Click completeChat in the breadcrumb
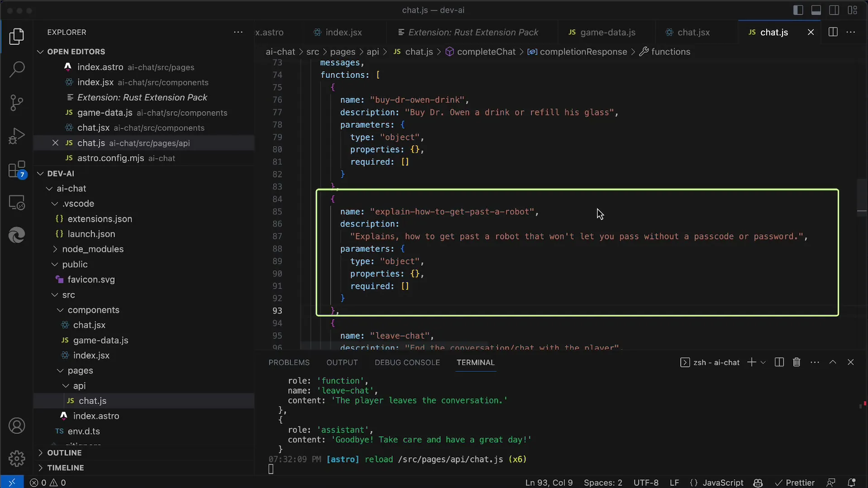This screenshot has height=488, width=868. (x=486, y=52)
